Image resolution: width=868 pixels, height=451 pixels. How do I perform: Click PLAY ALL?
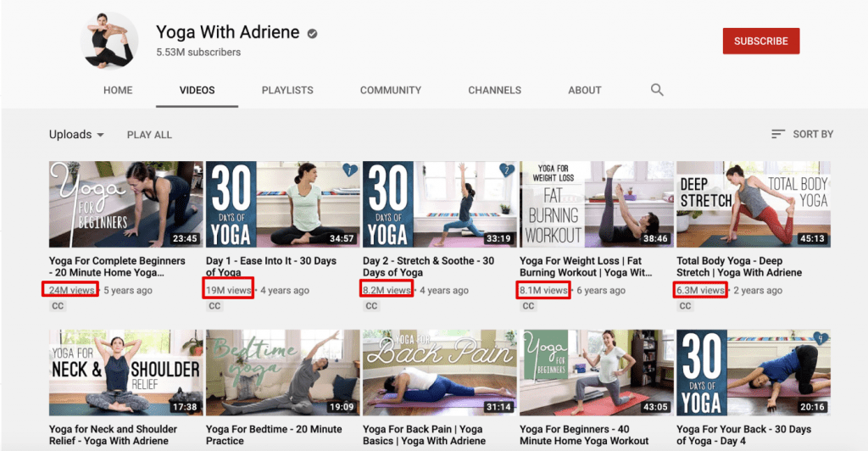tap(149, 135)
